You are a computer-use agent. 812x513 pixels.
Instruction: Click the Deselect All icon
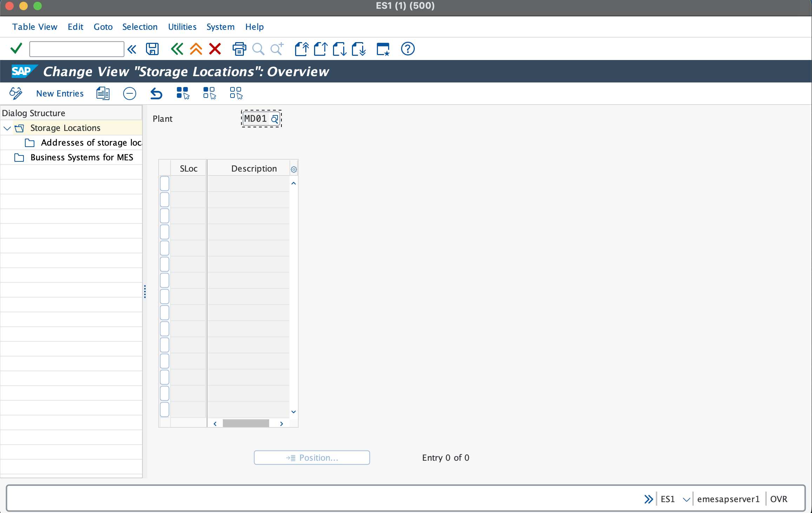[x=236, y=93]
